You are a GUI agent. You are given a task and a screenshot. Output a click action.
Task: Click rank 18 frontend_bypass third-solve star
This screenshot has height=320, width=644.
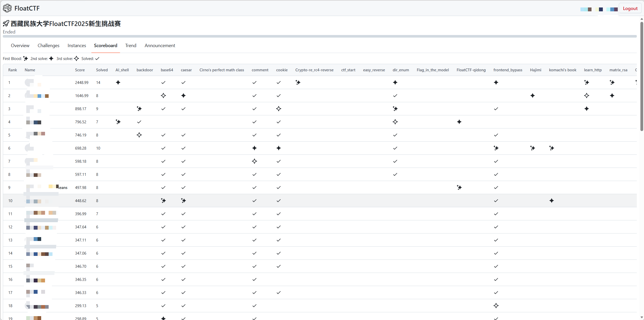click(x=496, y=306)
